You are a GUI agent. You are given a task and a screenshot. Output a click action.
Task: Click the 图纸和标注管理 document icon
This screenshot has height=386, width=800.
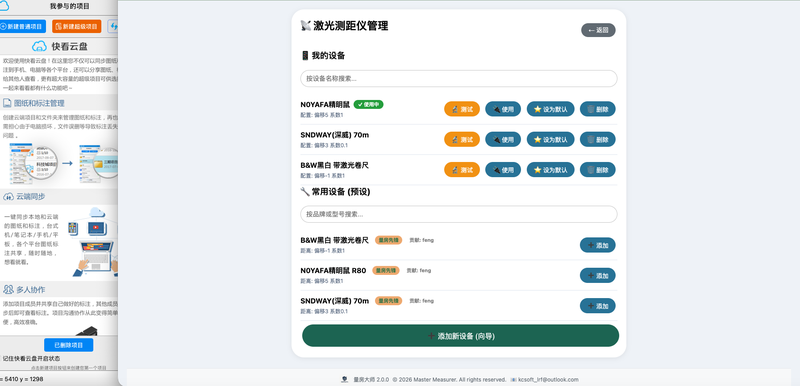pyautogui.click(x=7, y=103)
